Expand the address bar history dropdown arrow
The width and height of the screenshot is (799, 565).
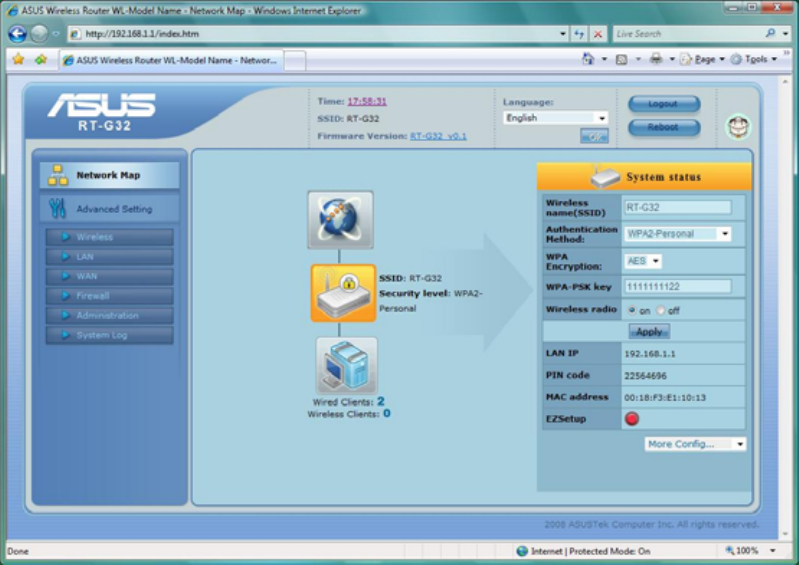pos(563,34)
